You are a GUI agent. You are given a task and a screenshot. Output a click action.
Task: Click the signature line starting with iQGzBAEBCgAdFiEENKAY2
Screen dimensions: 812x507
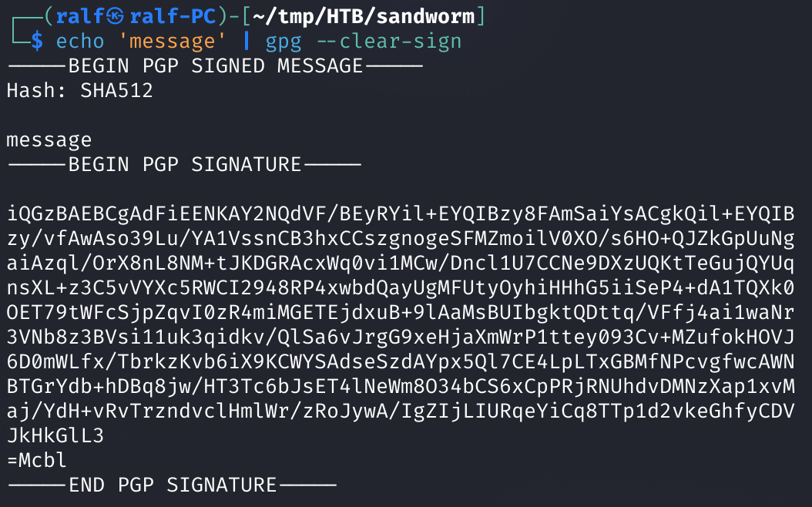(x=401, y=214)
